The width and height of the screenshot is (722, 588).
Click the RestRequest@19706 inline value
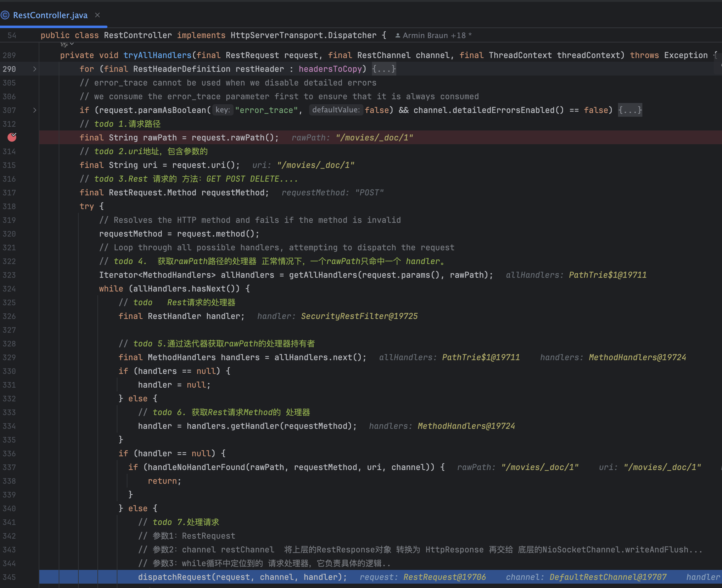click(444, 577)
